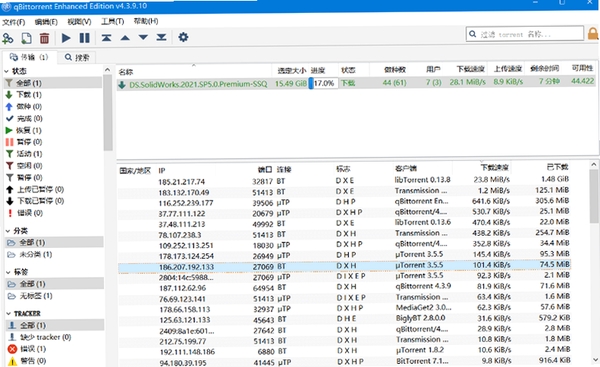Open options via the gear icon

(183, 37)
